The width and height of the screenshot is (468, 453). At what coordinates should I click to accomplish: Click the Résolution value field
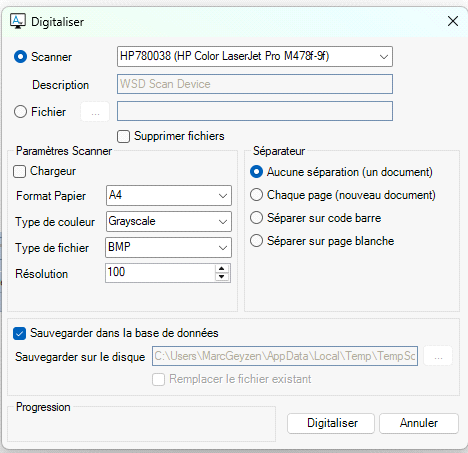[x=160, y=273]
